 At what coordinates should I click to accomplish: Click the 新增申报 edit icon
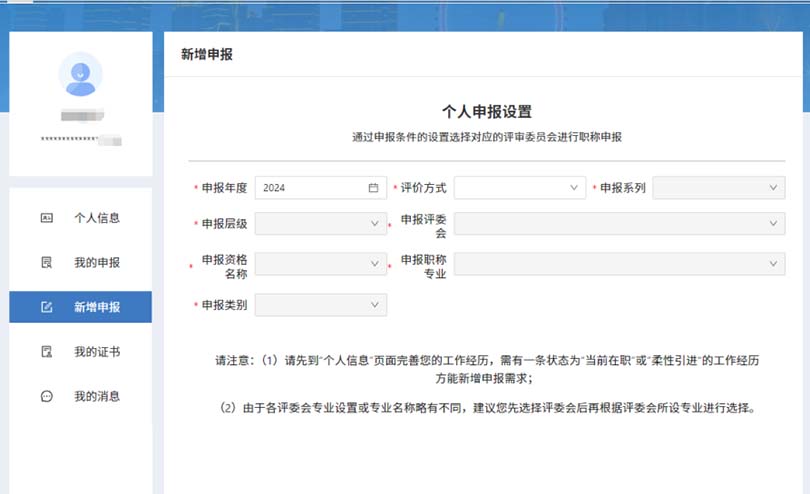46,307
